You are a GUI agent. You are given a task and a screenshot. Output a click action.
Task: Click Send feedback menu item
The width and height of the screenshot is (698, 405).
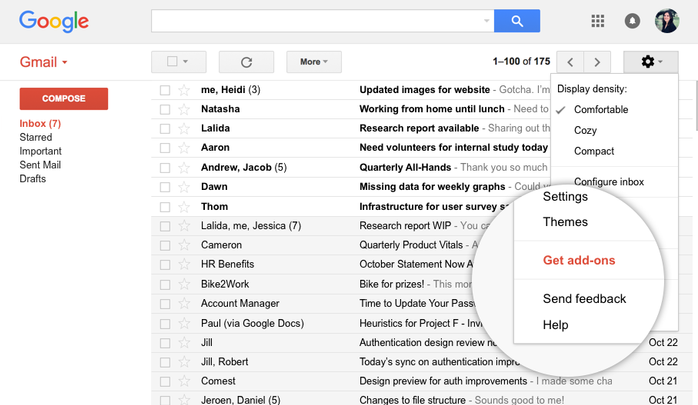pos(584,299)
